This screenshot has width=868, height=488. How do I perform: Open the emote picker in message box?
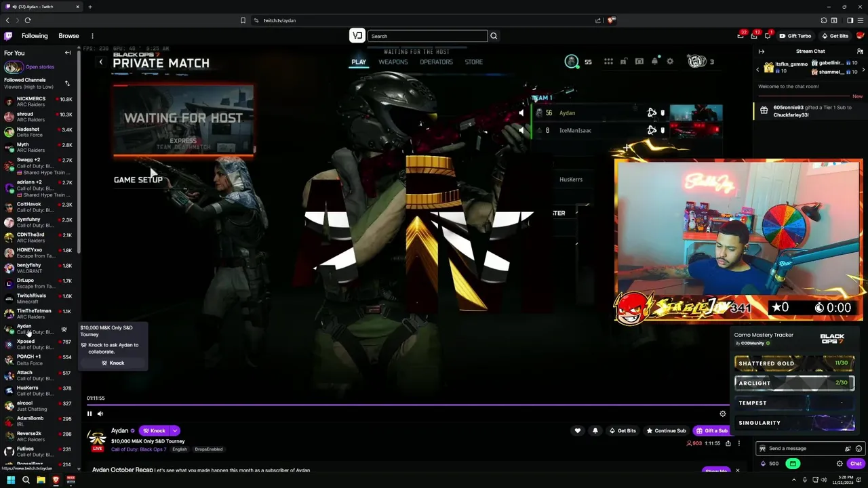[x=859, y=449]
